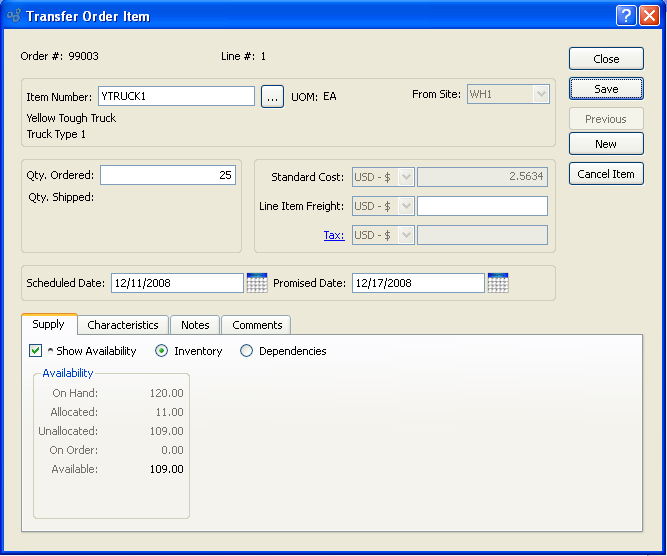Switch to the Characteristics tab
This screenshot has width=667, height=556.
point(123,325)
